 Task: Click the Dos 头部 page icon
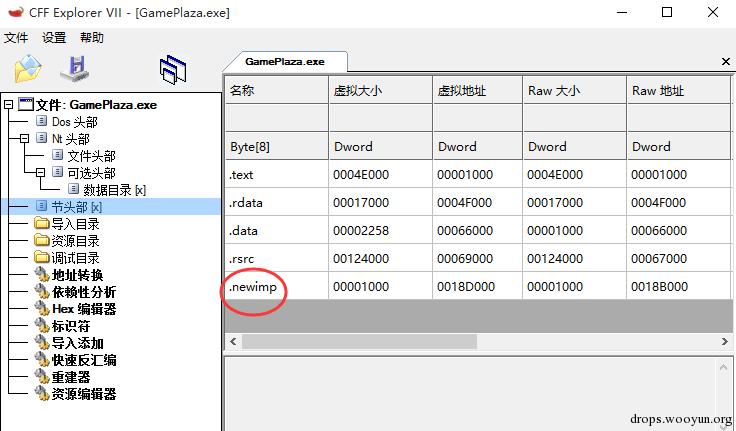(41, 121)
